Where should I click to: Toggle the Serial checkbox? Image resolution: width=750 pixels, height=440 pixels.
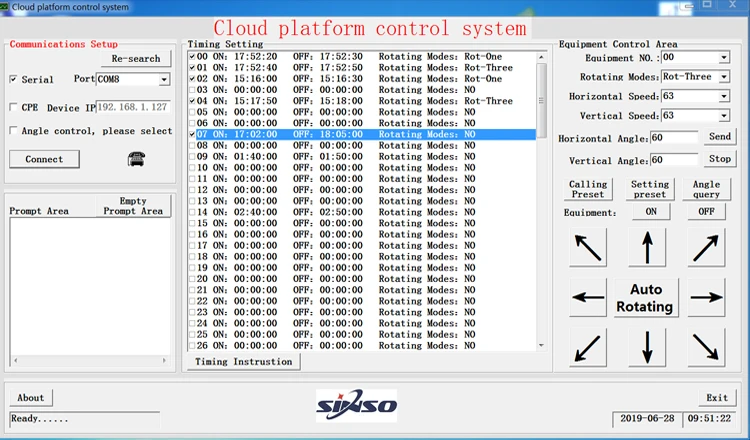pos(13,80)
